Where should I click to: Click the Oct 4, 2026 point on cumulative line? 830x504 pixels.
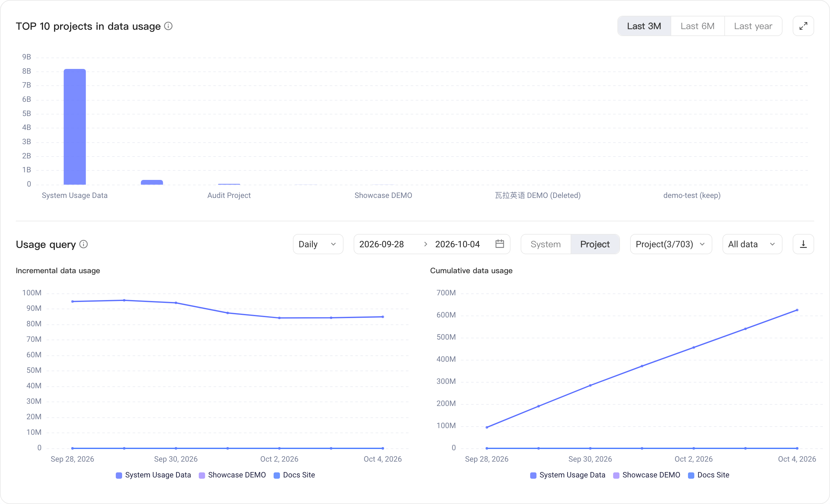[797, 310]
